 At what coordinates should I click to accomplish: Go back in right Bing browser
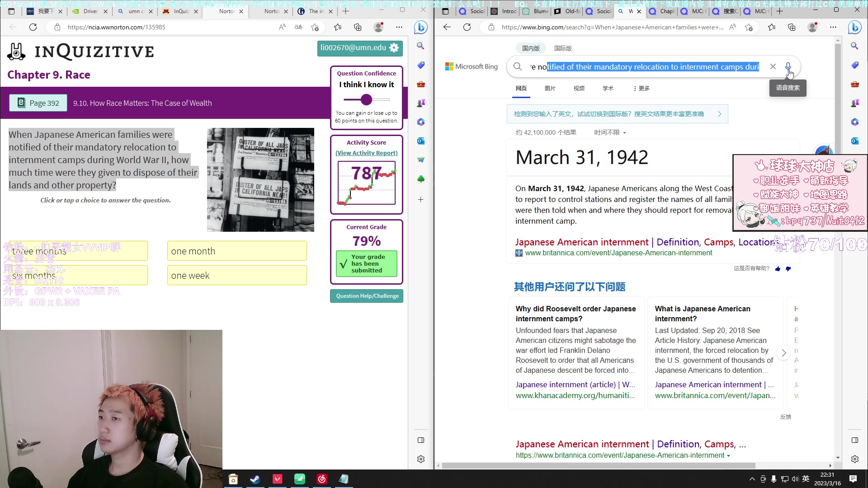[447, 27]
